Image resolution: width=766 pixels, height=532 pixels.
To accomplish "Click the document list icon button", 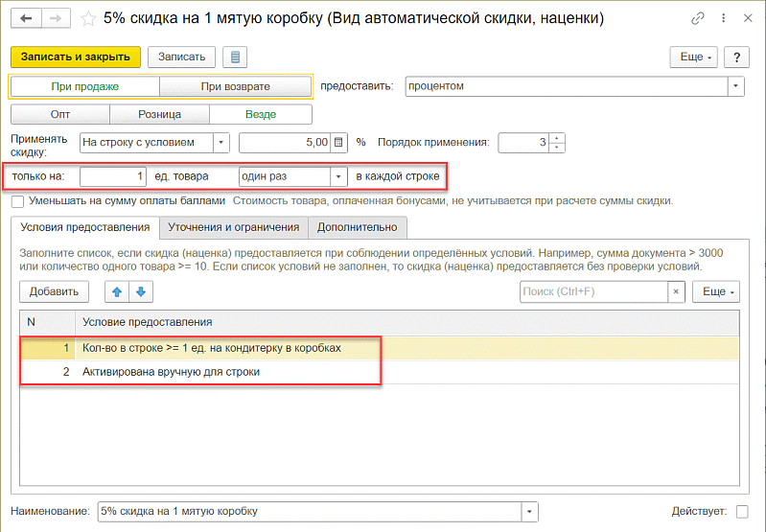I will (235, 58).
